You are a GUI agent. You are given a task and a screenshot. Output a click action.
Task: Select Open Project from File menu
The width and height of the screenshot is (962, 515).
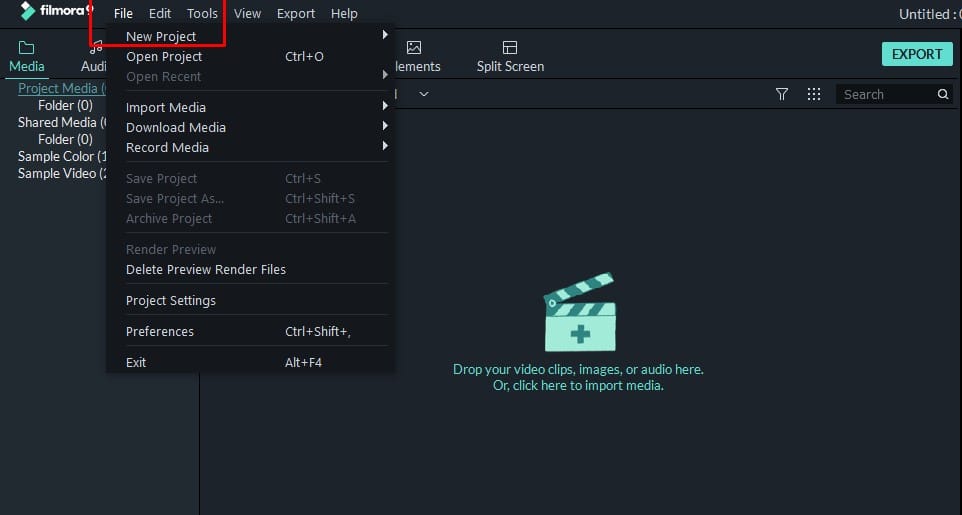tap(164, 57)
